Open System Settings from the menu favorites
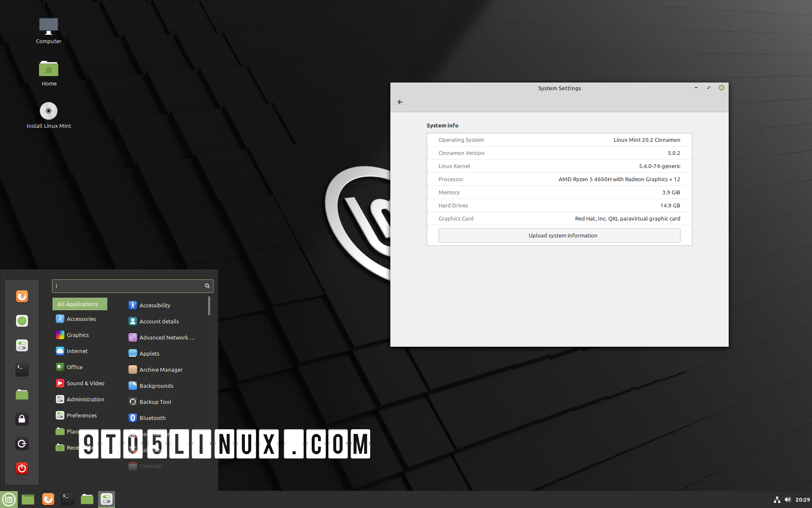812x508 pixels. click(x=22, y=345)
